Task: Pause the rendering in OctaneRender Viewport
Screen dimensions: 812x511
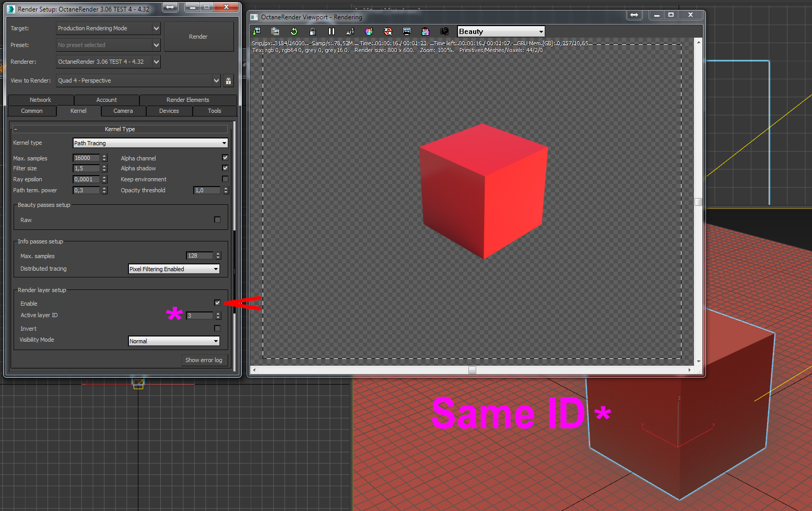Action: point(332,31)
